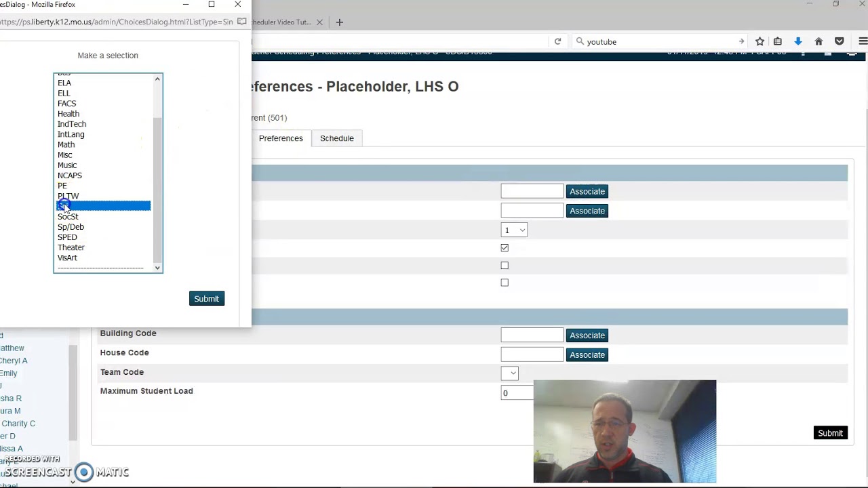This screenshot has height=488, width=868.
Task: Click the first empty field above Building Code
Action: click(x=532, y=191)
